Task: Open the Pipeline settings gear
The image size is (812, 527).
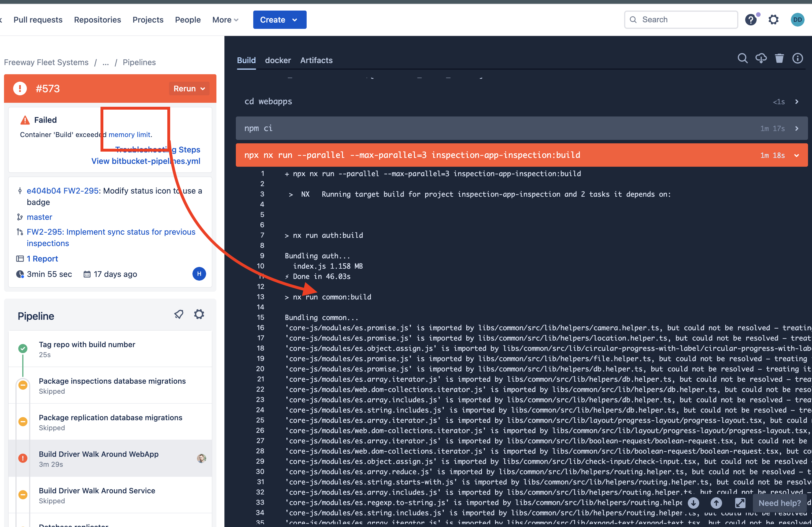Action: pyautogui.click(x=199, y=314)
